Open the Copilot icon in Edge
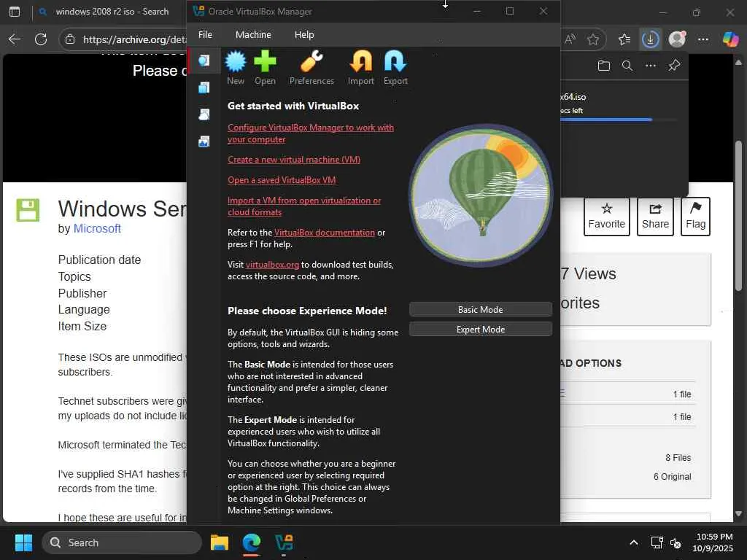This screenshot has width=747, height=560. (730, 39)
